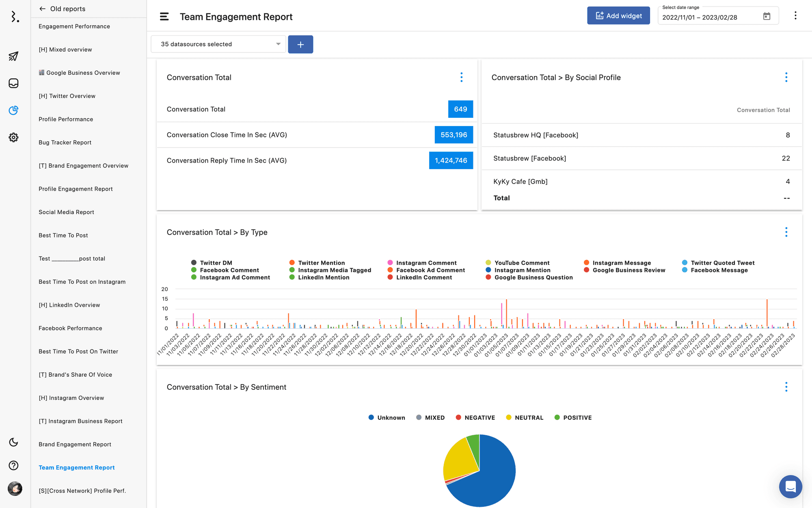The width and height of the screenshot is (812, 508).
Task: Toggle dark mode moon icon
Action: pos(13,442)
